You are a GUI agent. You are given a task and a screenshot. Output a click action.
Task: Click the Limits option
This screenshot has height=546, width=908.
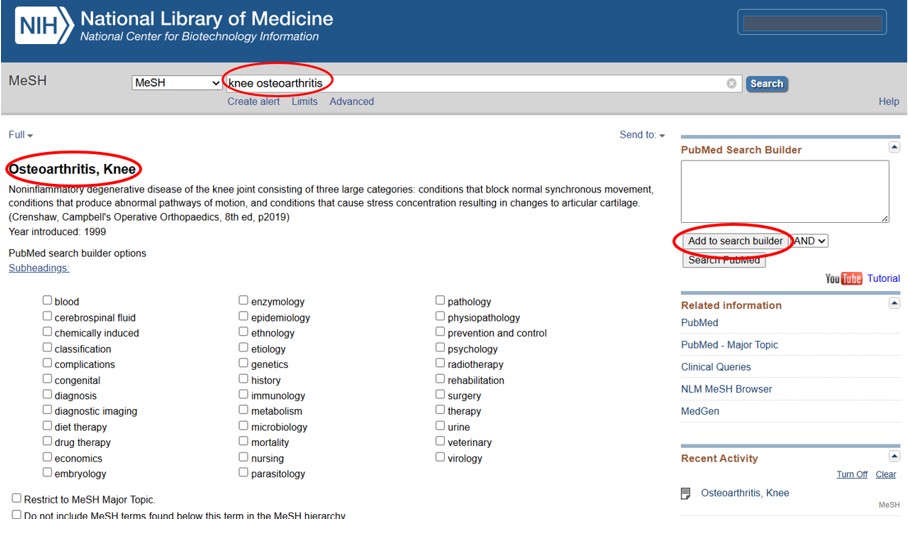coord(304,102)
